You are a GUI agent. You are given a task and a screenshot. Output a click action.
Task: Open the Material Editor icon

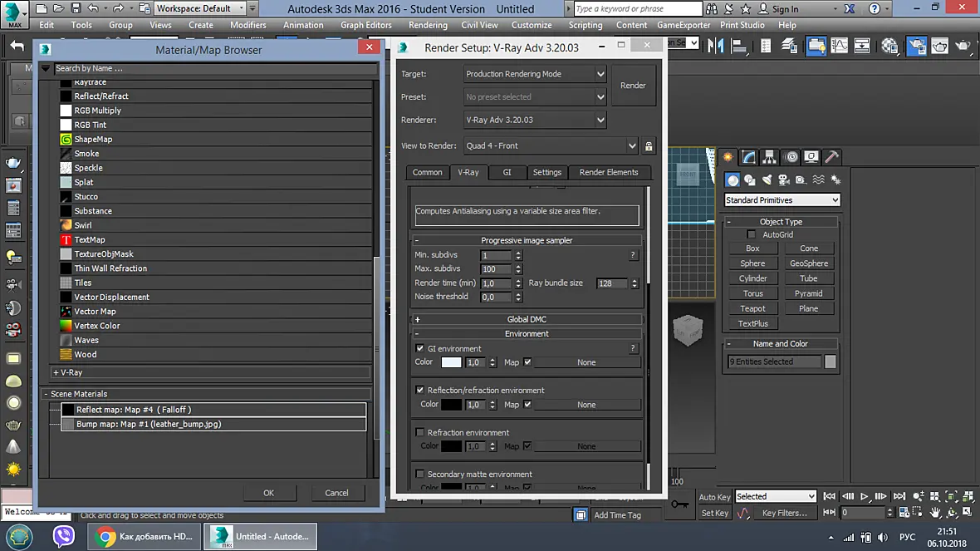pyautogui.click(x=890, y=46)
